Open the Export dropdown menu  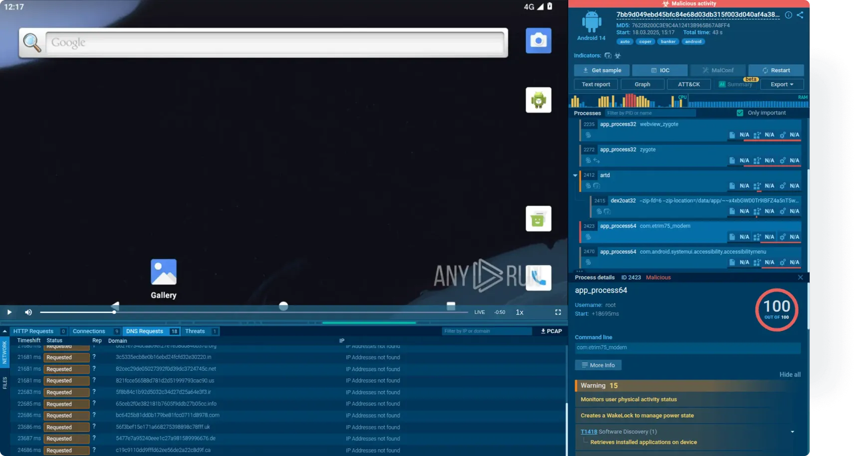coord(781,84)
